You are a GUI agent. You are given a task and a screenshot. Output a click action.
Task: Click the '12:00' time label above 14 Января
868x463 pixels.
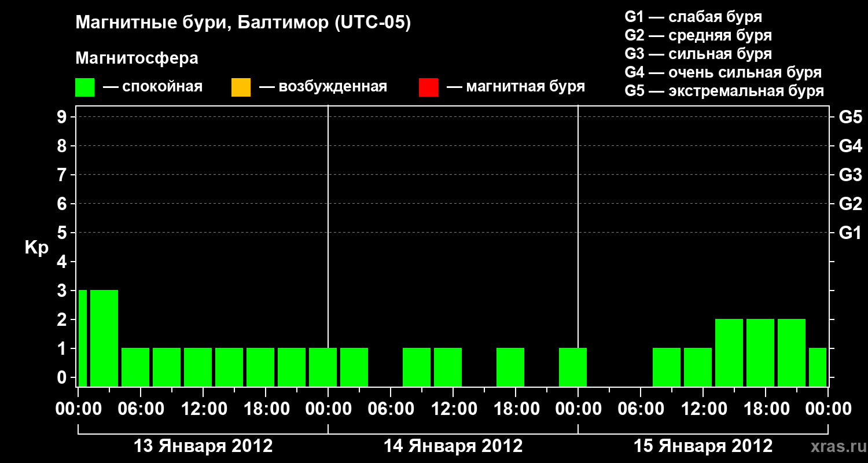tap(453, 409)
